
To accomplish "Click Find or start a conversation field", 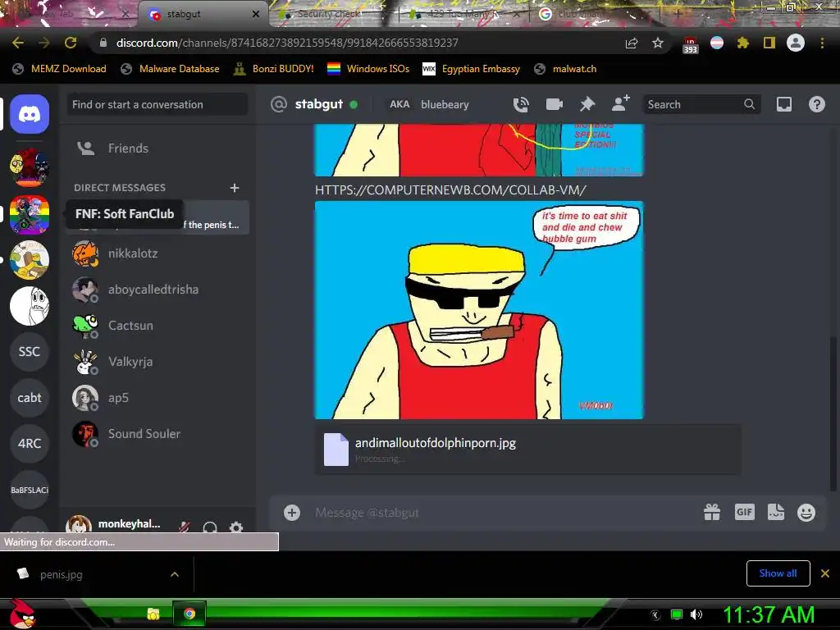I will [x=157, y=104].
